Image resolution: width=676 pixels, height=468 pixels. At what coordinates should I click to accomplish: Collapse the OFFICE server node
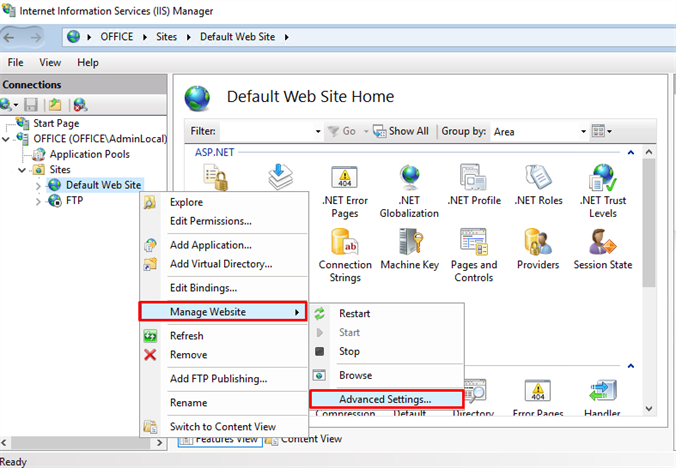6,139
